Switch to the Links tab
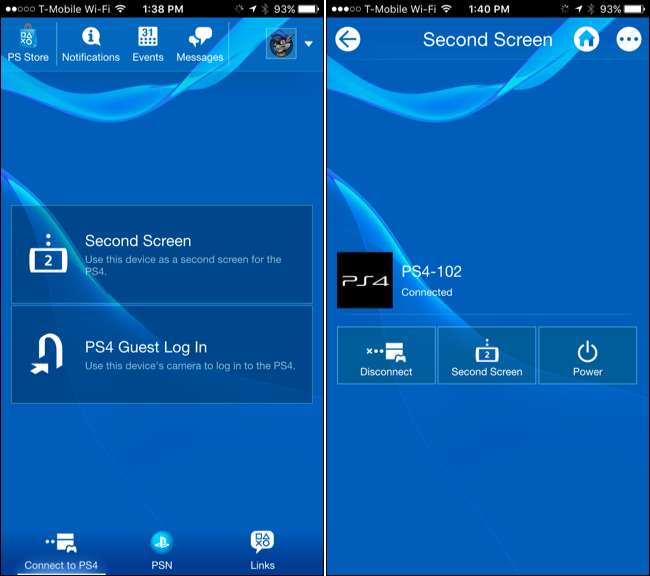Image resolution: width=650 pixels, height=576 pixels. click(x=262, y=550)
